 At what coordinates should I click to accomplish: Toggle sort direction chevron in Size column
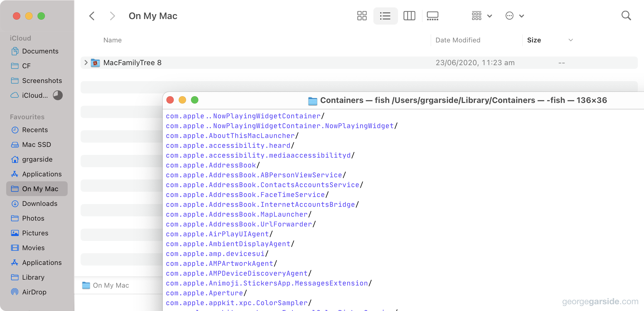click(571, 40)
